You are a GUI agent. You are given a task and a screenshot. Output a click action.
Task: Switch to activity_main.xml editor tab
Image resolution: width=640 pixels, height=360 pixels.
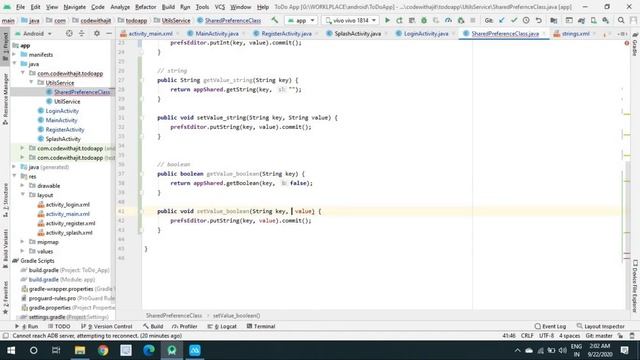(150, 33)
